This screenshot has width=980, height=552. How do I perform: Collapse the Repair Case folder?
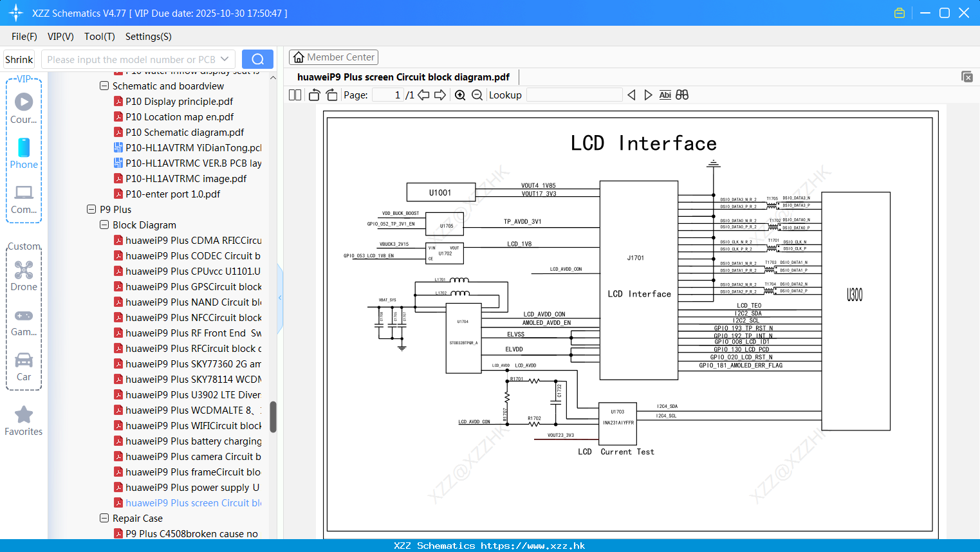(x=104, y=518)
